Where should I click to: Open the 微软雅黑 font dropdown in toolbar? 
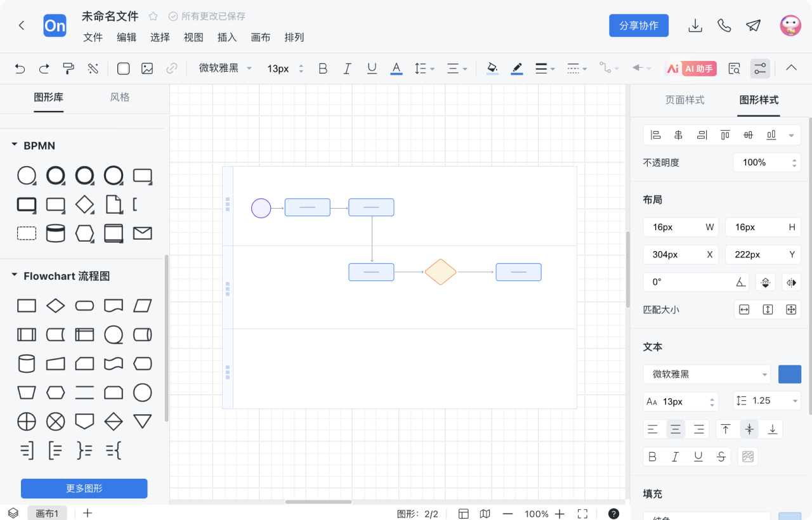225,68
